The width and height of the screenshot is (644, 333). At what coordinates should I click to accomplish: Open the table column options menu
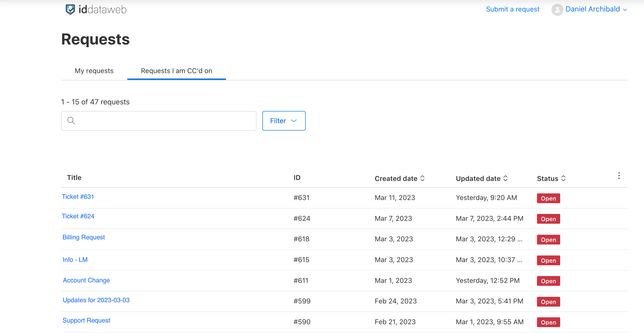[619, 176]
